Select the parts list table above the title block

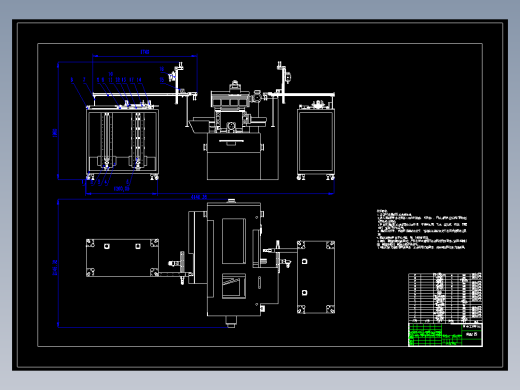(445, 298)
